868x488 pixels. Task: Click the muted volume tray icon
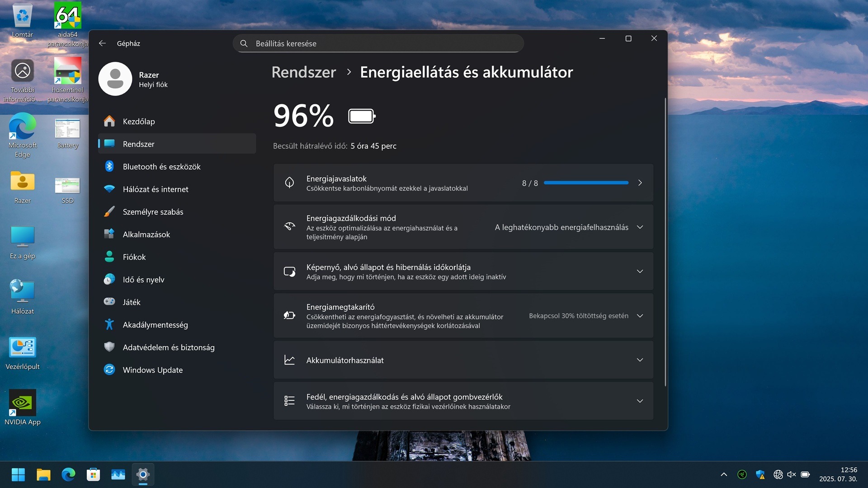[791, 474]
